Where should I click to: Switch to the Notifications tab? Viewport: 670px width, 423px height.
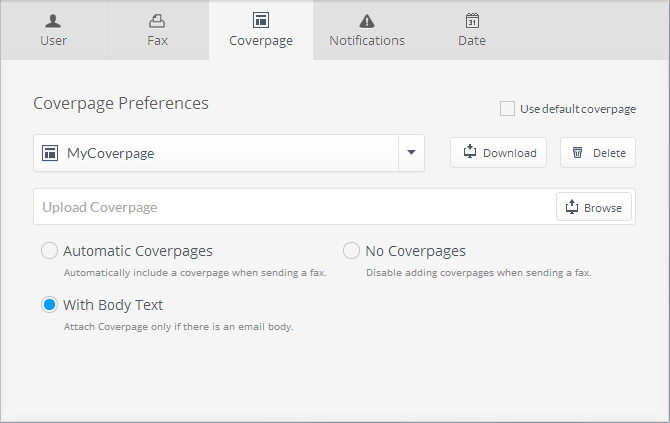point(367,30)
